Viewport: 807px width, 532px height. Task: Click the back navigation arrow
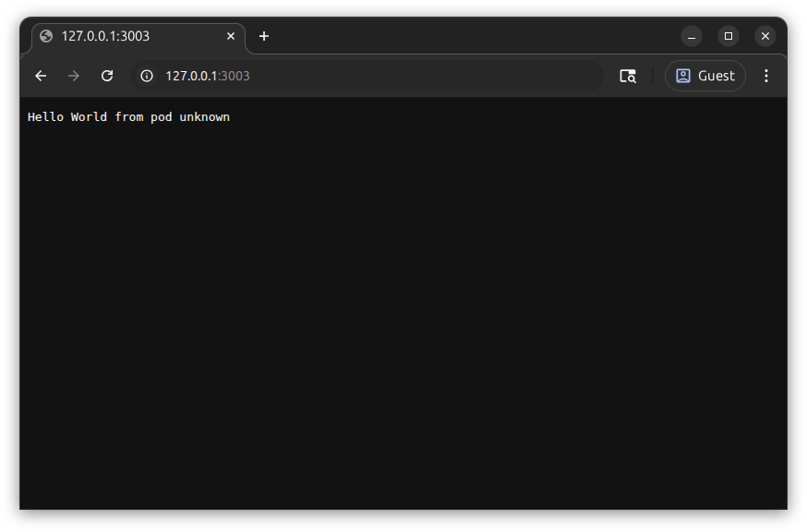pos(41,76)
